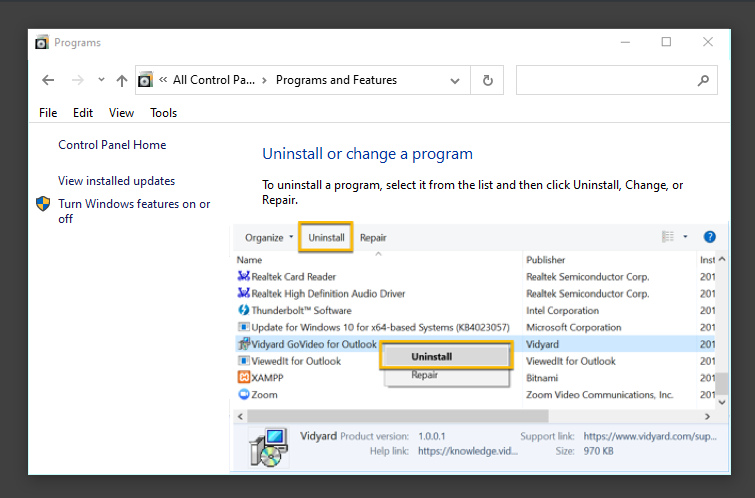Click All Control Panel Items breadcrumb

[214, 80]
